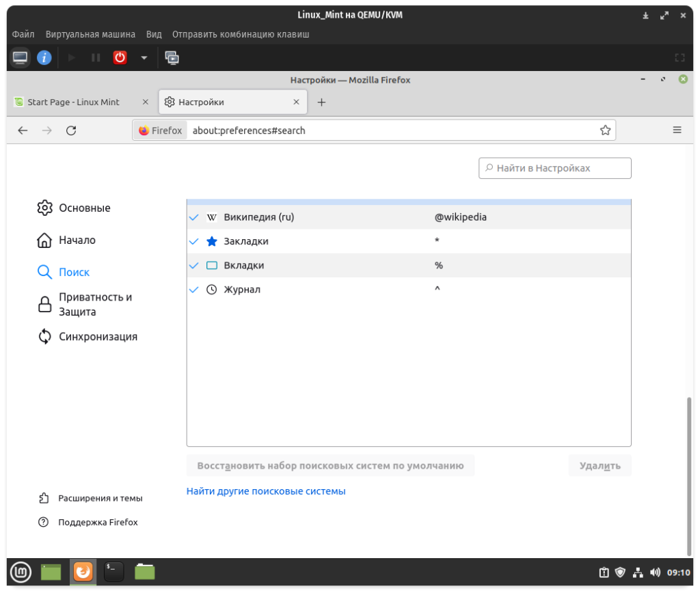Click the Firefox hamburger menu icon
This screenshot has width=700, height=593.
[677, 130]
